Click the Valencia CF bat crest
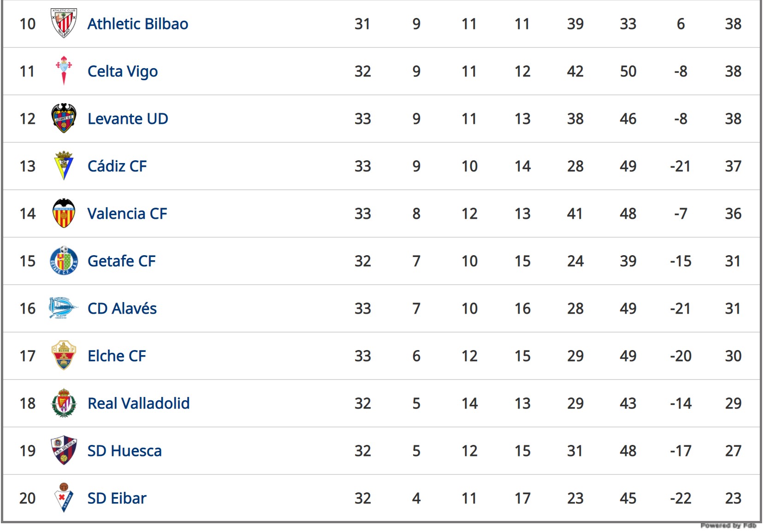Screen dimensions: 763x532 coord(64,213)
